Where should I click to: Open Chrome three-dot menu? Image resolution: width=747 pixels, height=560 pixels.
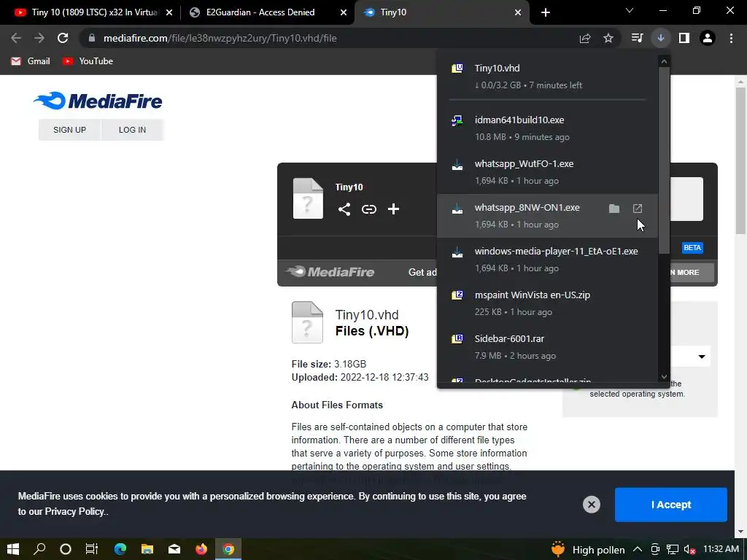[731, 38]
